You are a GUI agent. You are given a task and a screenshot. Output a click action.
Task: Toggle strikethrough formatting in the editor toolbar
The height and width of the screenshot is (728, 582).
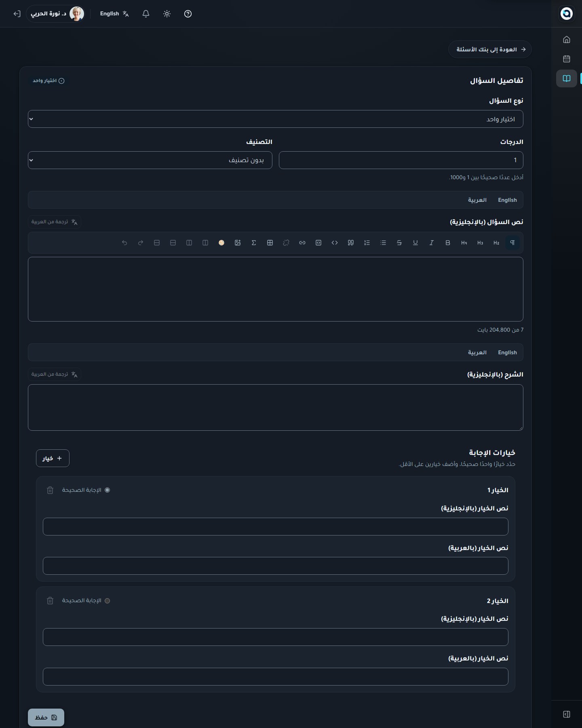click(399, 243)
